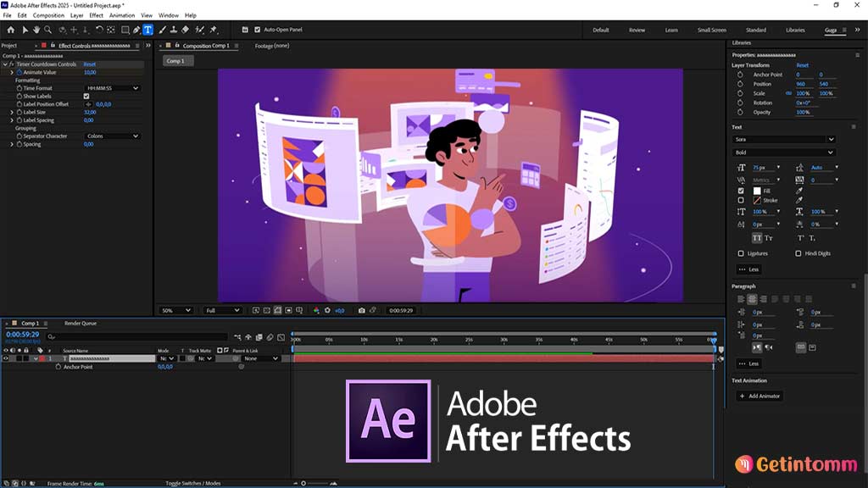
Task: Expand the Label Spacing property
Action: pos(12,120)
